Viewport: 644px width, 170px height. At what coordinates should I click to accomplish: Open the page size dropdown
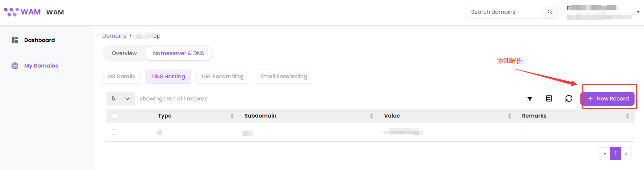click(120, 99)
